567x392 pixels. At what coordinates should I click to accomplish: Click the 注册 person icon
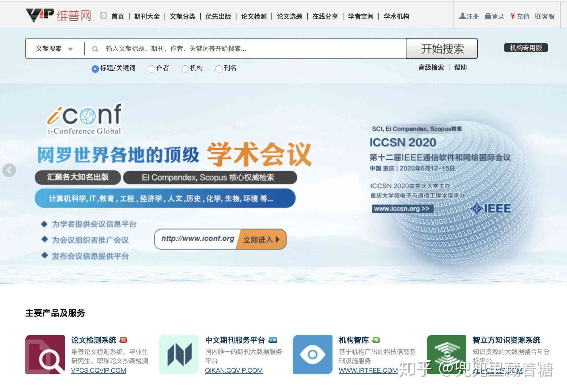click(462, 16)
